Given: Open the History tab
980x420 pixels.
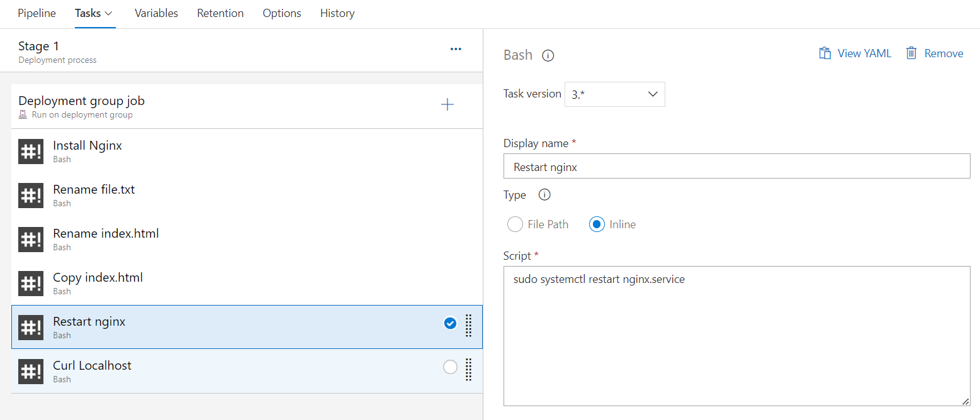Looking at the screenshot, I should click(337, 13).
